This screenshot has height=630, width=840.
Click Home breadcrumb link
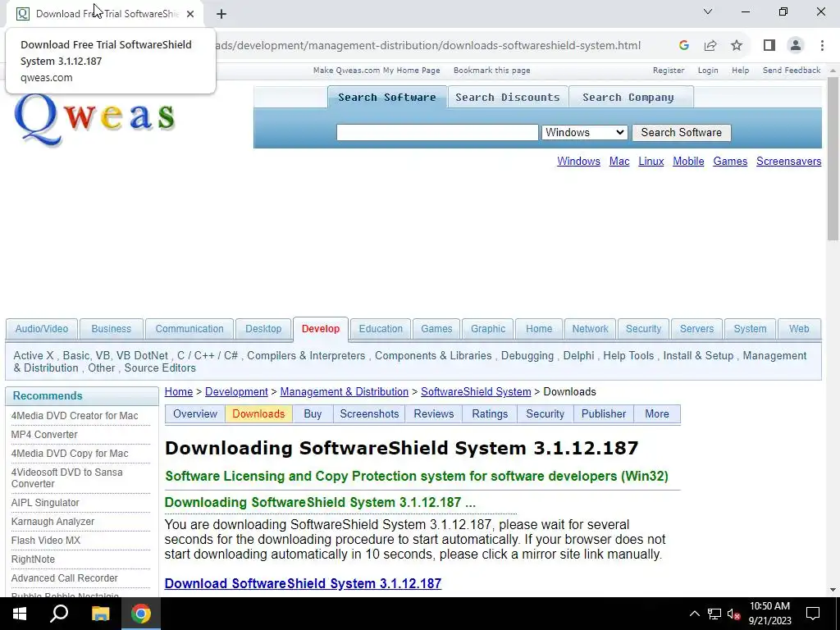pyautogui.click(x=178, y=391)
